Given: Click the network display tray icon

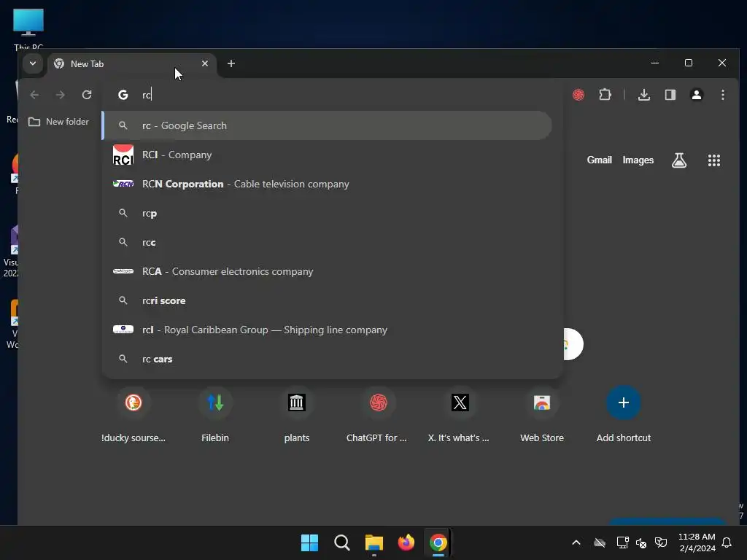Looking at the screenshot, I should pos(622,542).
